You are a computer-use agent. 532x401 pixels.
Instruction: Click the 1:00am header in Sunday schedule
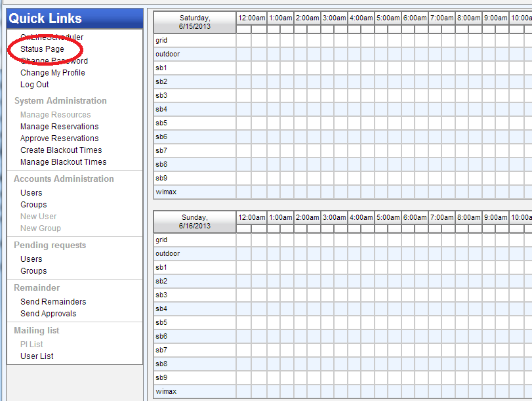click(x=281, y=218)
